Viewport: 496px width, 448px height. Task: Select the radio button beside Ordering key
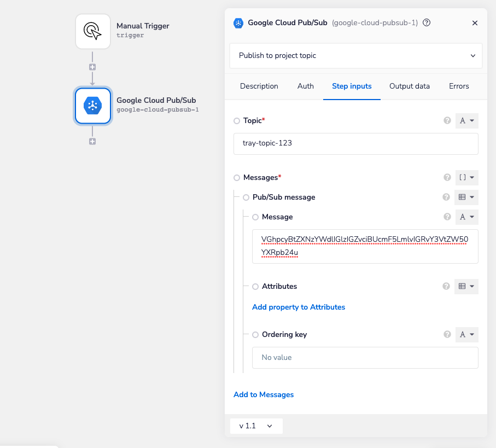[x=255, y=334]
